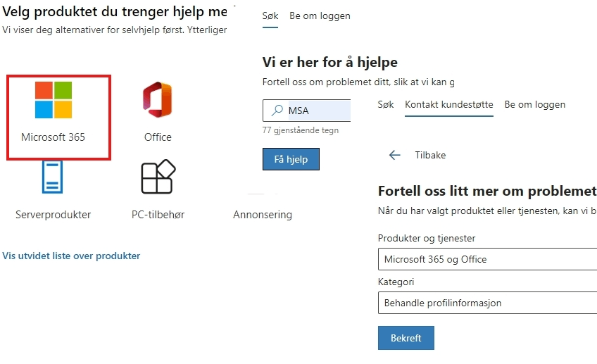Switch to the Søk tab beside Kontakt kundestøtte
This screenshot has width=597, height=364.
(x=386, y=105)
